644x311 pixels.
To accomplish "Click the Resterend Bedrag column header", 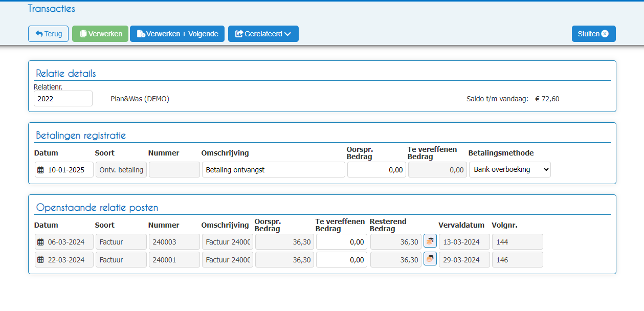I will (x=388, y=225).
